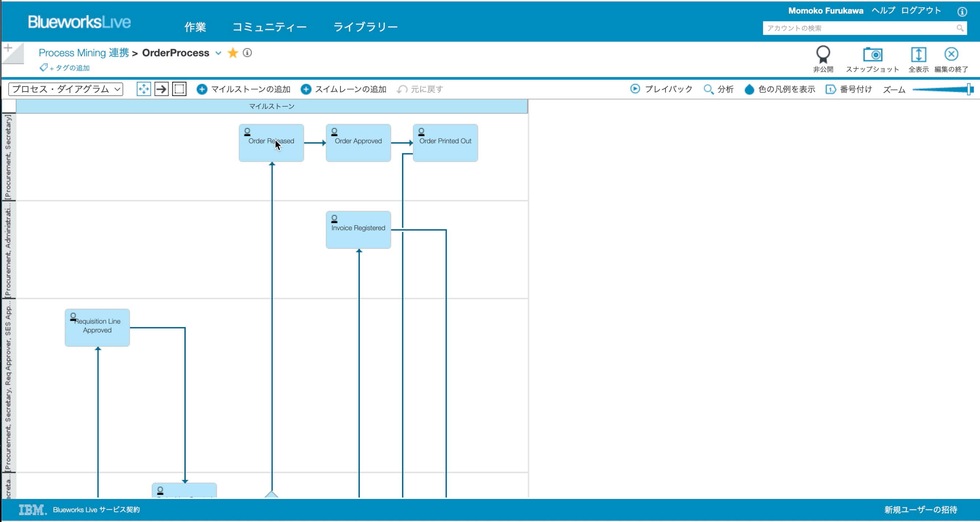Select the connector arrow tool
The image size is (980, 522).
(x=161, y=89)
